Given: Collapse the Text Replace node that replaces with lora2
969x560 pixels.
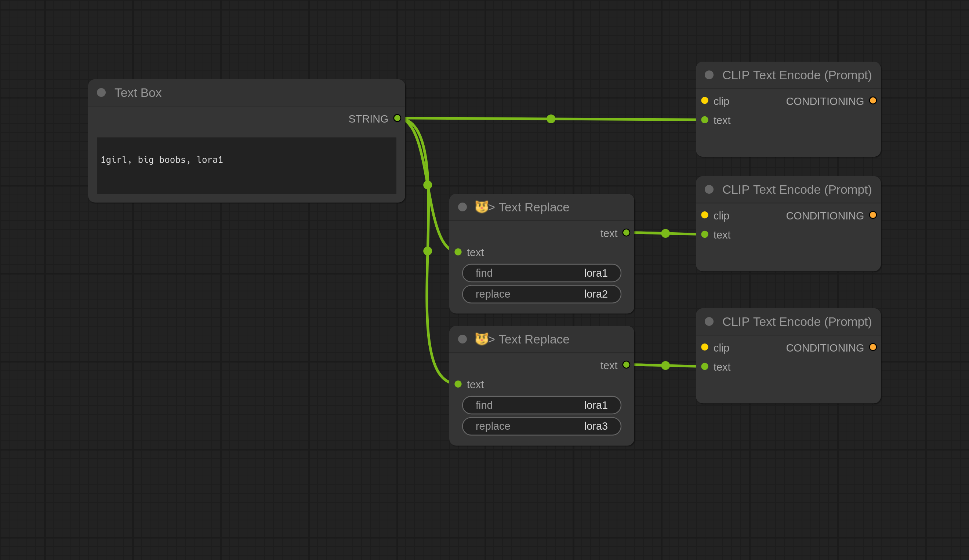Looking at the screenshot, I should click(x=462, y=207).
